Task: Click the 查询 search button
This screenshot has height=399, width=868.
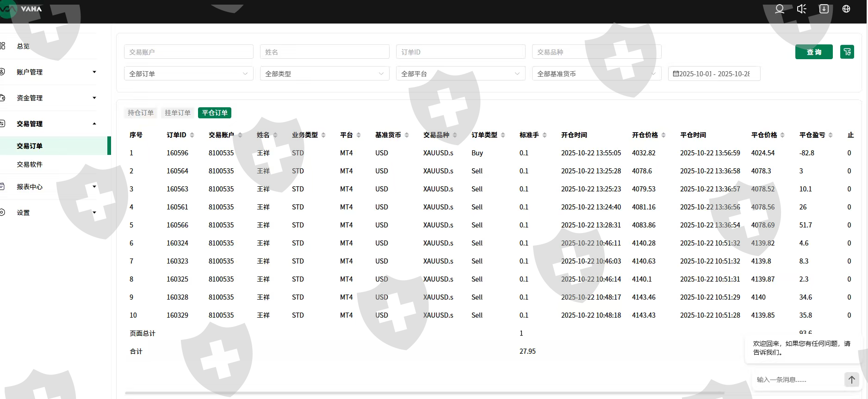Action: [x=813, y=52]
